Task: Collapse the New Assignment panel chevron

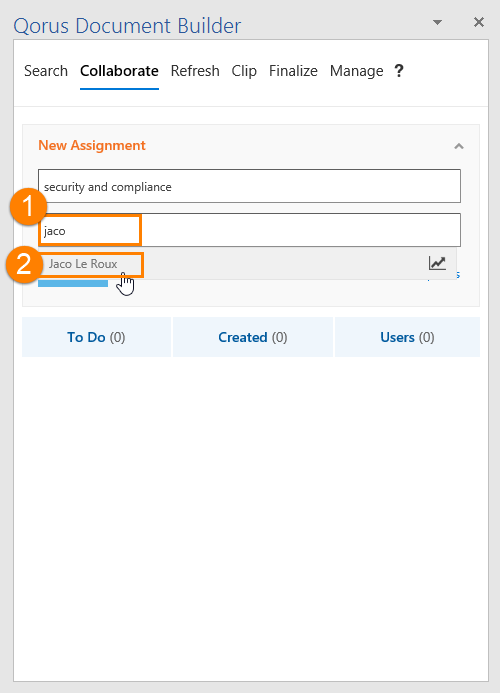Action: pyautogui.click(x=459, y=146)
